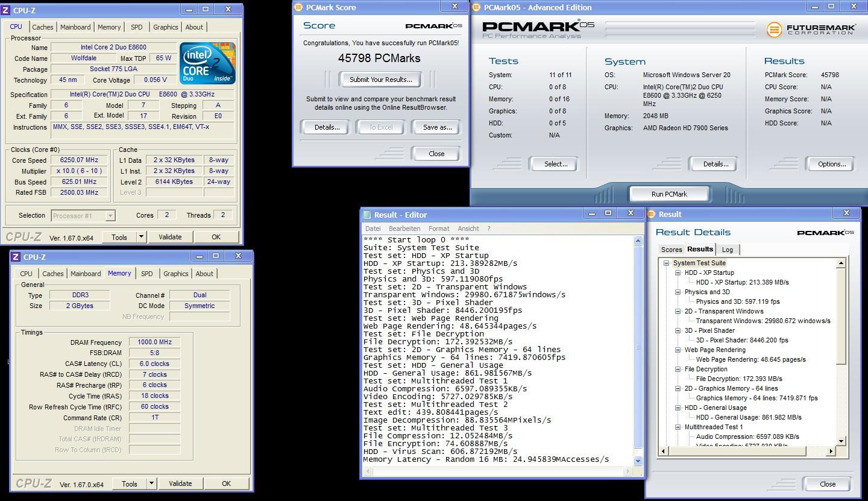868x501 pixels.
Task: Click the '45798 PCMarks' score text
Action: tap(379, 58)
